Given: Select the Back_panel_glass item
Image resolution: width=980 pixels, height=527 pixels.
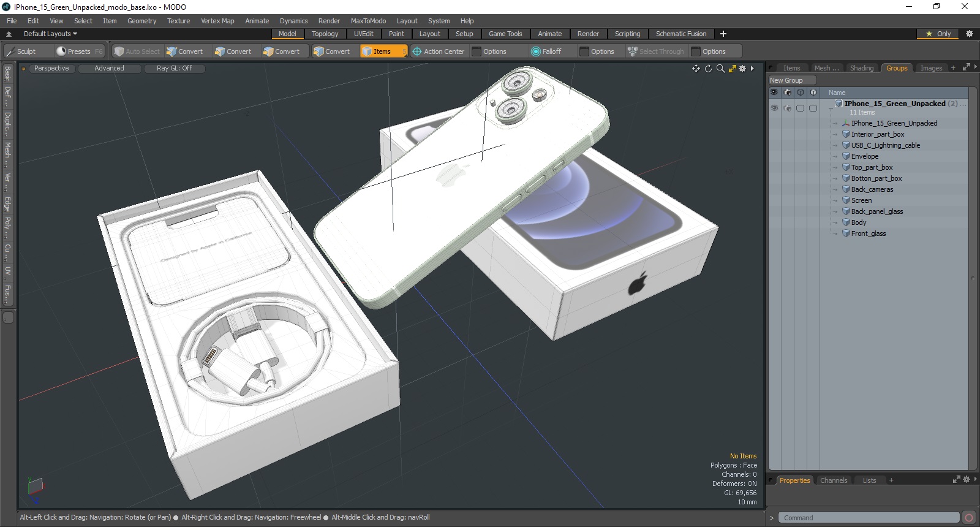Looking at the screenshot, I should (x=876, y=211).
